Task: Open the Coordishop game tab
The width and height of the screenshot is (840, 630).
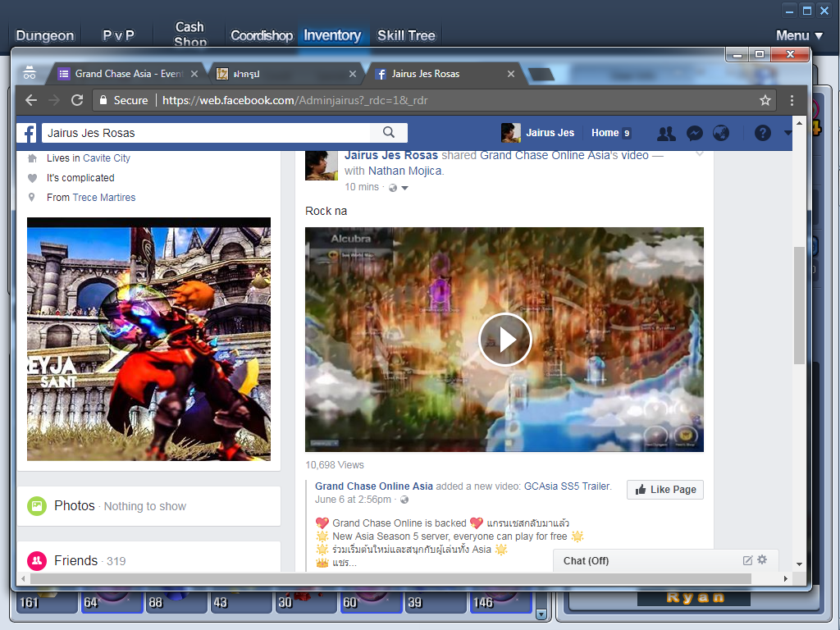Action: click(x=262, y=35)
